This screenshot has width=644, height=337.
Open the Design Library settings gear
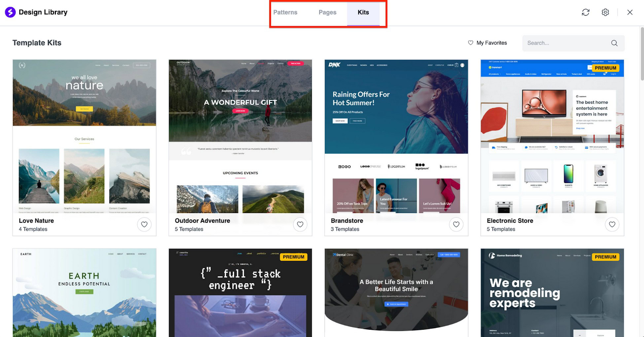[x=605, y=12]
